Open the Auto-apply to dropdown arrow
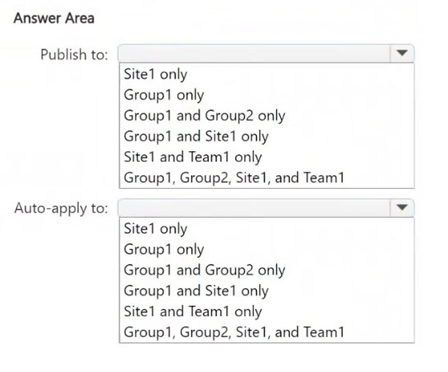Screen dimensions: 448x372 (x=402, y=208)
